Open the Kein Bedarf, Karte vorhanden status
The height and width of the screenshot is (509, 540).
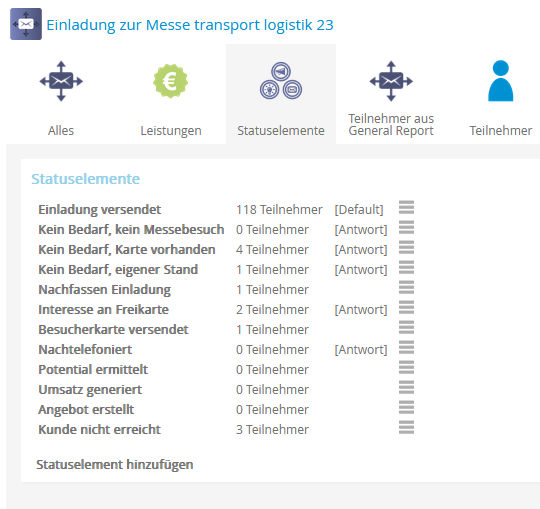127,250
